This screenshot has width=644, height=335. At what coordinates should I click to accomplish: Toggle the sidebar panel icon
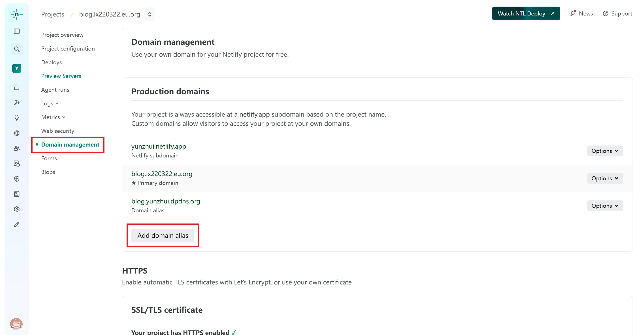point(17,31)
